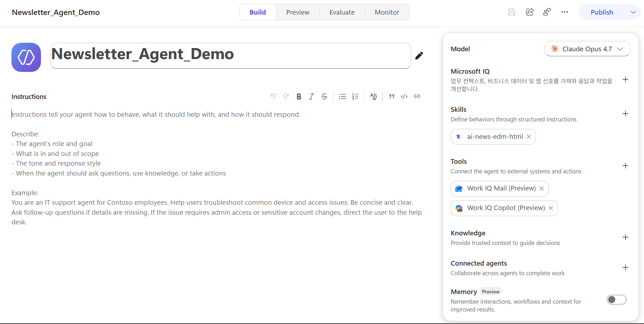Redo the instruction edit
This screenshot has width=644, height=324.
286,96
